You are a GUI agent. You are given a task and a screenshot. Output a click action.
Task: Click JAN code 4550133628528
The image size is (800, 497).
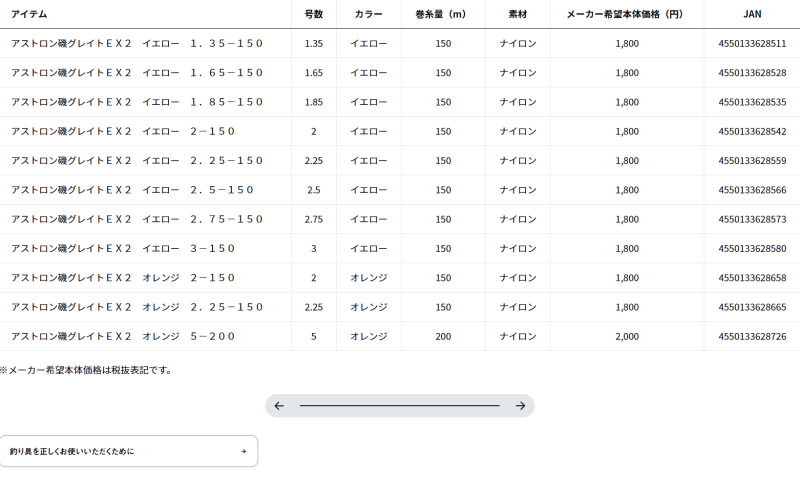tap(752, 72)
